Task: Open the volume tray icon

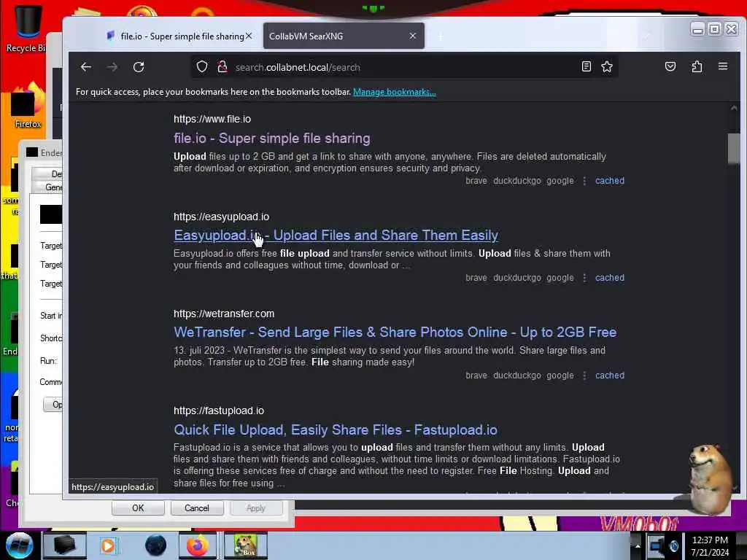Action: click(x=673, y=545)
